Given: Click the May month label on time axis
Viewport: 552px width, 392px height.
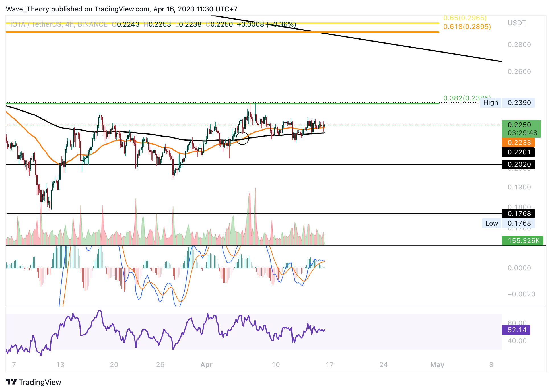Looking at the screenshot, I should pos(437,365).
